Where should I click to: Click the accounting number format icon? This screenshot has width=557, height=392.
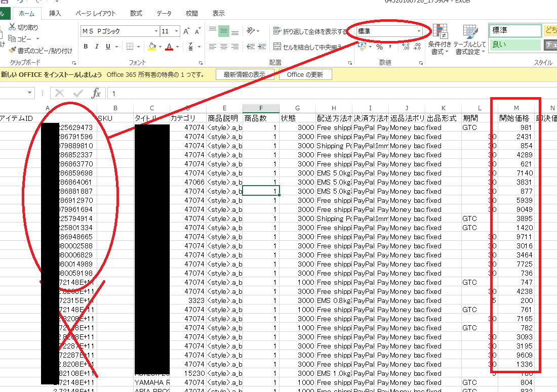point(362,47)
